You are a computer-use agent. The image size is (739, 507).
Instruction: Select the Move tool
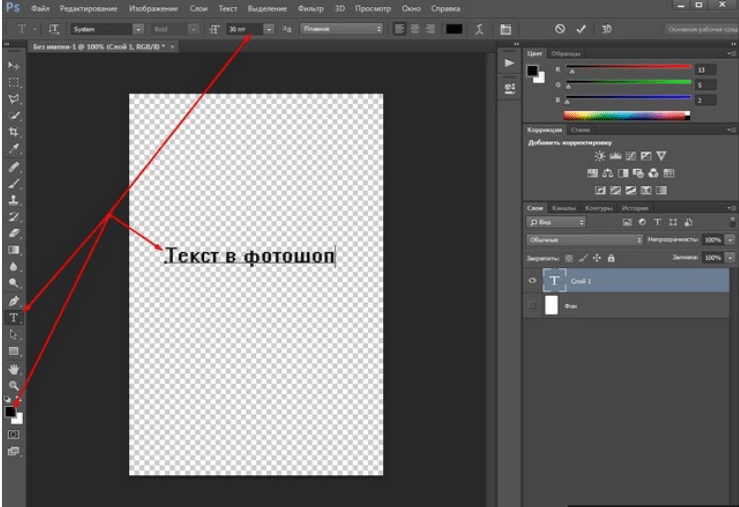[x=14, y=65]
